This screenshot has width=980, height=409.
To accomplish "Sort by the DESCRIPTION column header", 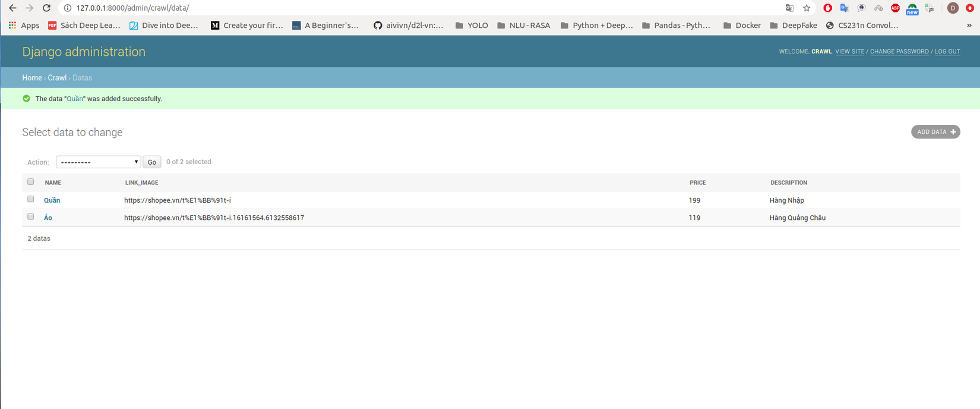I will click(x=789, y=183).
